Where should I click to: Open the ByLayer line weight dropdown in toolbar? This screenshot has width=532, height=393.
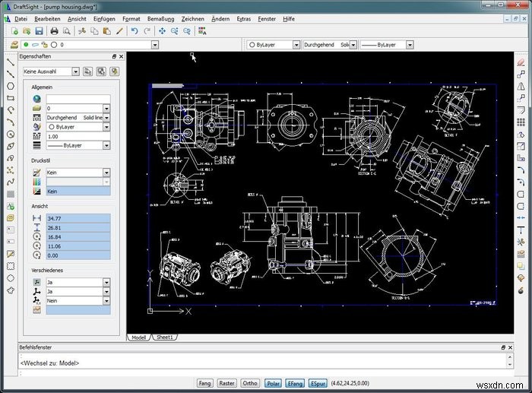[410, 45]
